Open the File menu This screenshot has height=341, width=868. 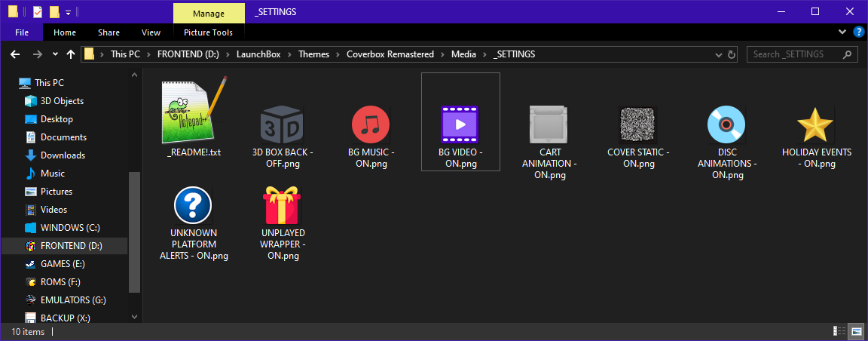click(22, 32)
